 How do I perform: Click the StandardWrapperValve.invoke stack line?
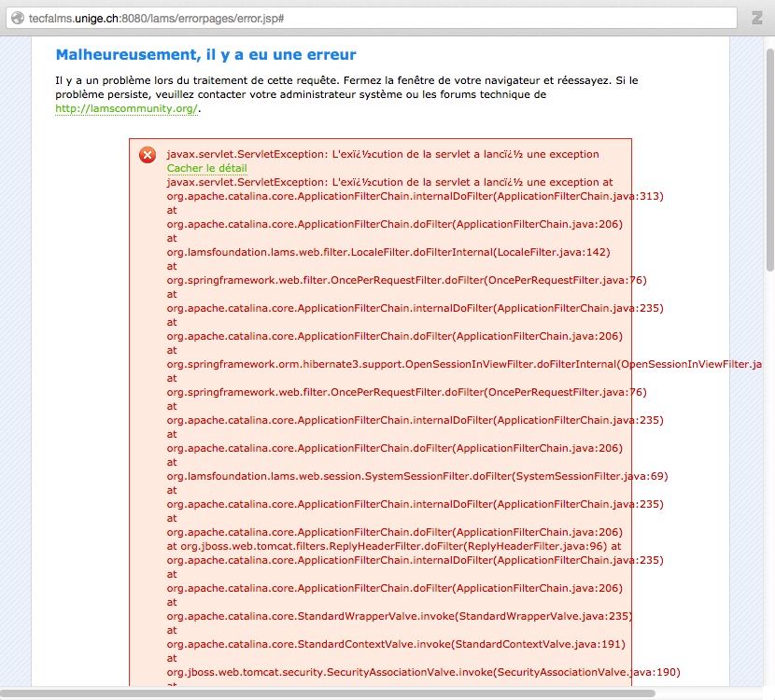tap(400, 617)
